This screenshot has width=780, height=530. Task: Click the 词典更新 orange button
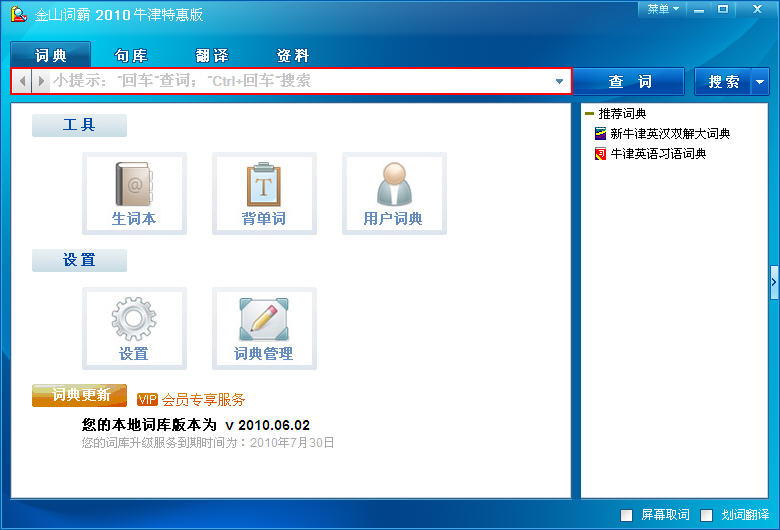click(80, 396)
